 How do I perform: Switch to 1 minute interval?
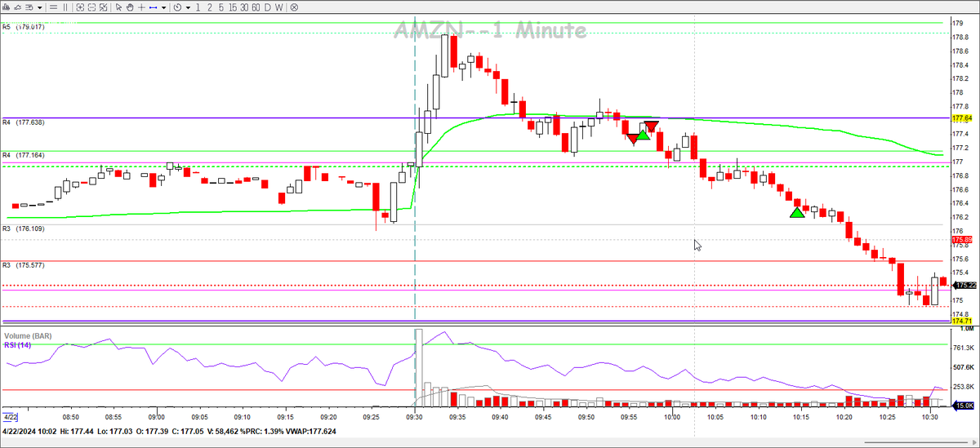click(198, 7)
